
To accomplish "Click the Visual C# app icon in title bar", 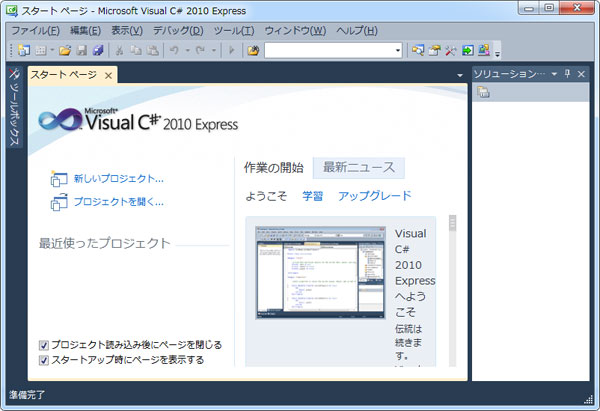I will [x=11, y=11].
